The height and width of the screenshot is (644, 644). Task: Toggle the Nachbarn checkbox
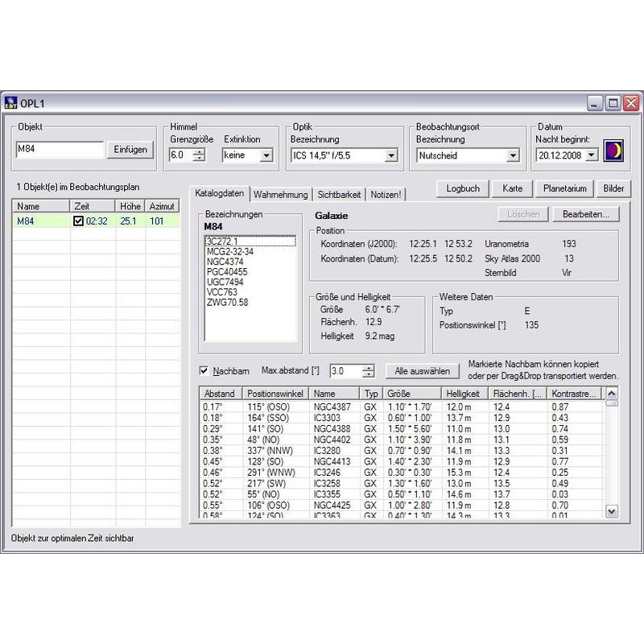[x=204, y=371]
